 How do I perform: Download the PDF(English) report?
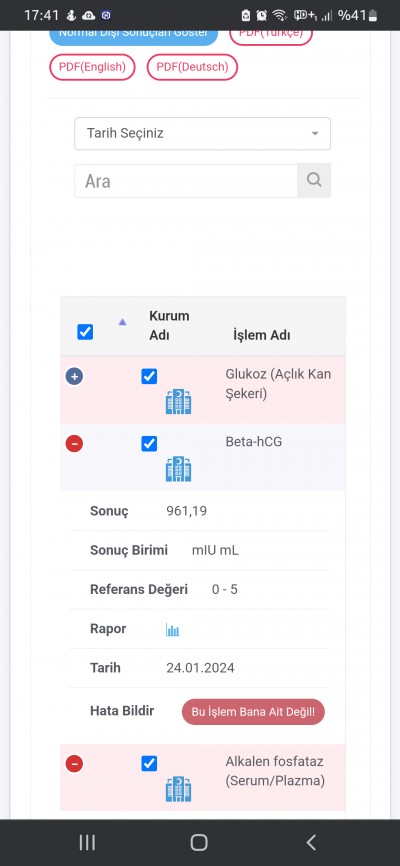93,67
